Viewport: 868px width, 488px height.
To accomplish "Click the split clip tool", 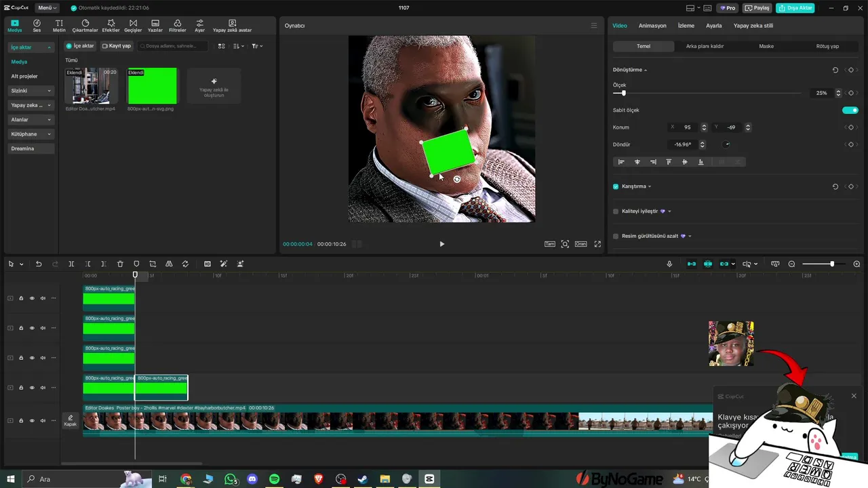I will [x=71, y=264].
